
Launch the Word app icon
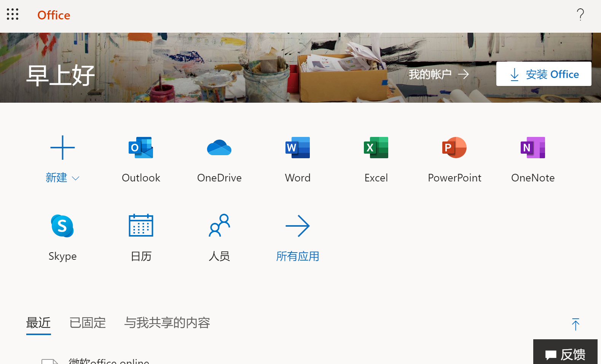[x=298, y=148]
